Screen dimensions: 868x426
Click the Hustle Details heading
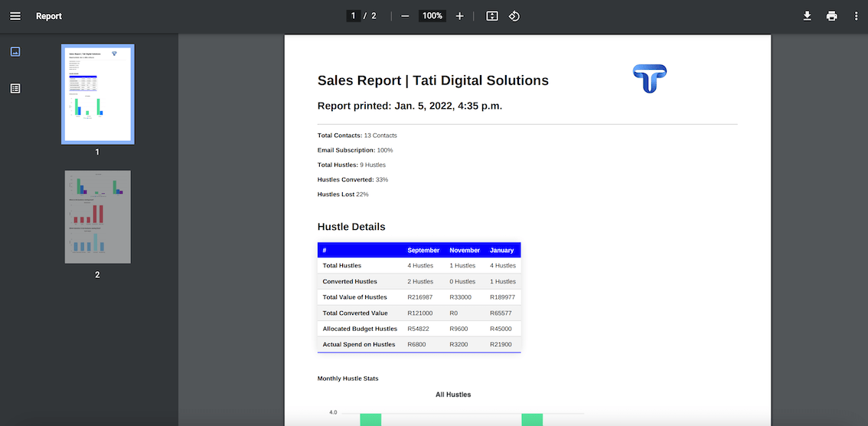351,227
